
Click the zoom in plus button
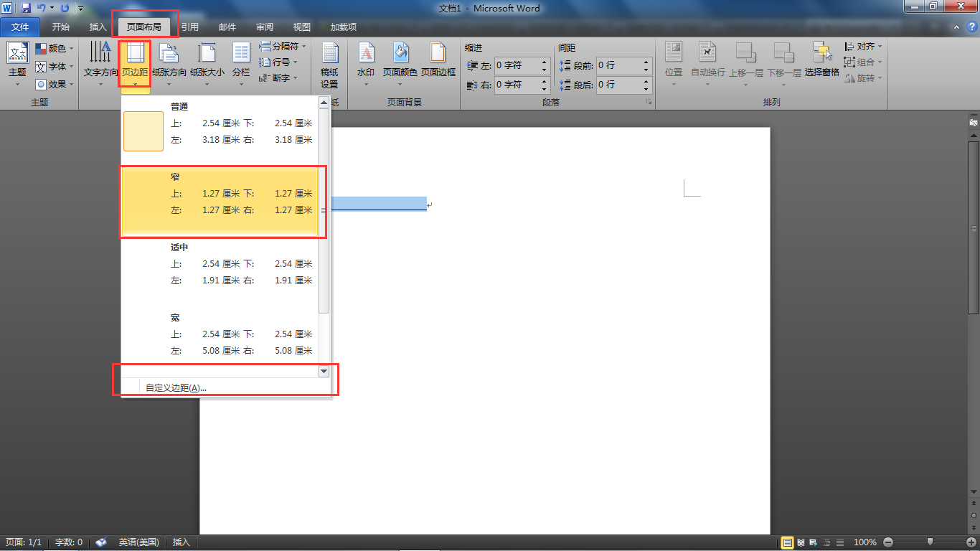971,542
